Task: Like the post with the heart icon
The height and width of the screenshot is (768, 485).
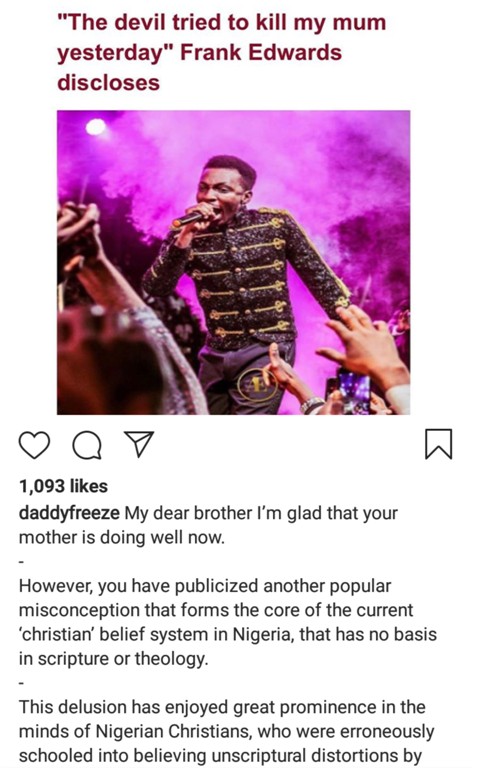Action: (34, 445)
